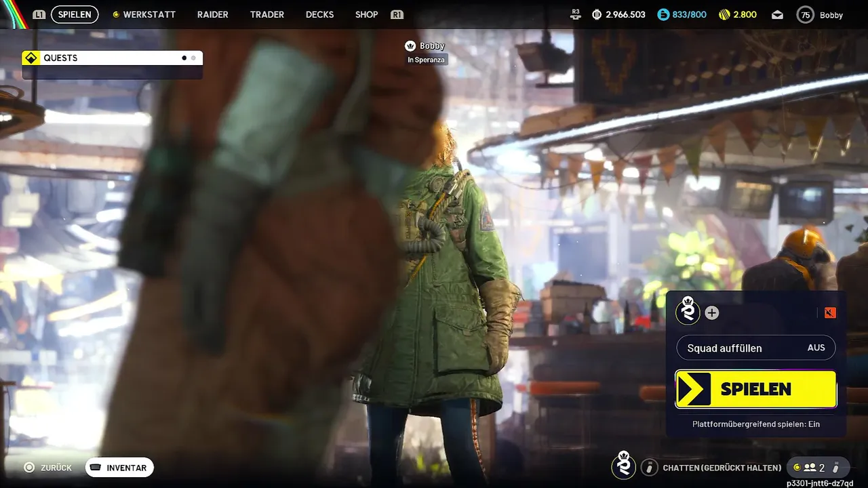Click the circle button icon beside Zurück
868x488 pixels.
click(29, 467)
